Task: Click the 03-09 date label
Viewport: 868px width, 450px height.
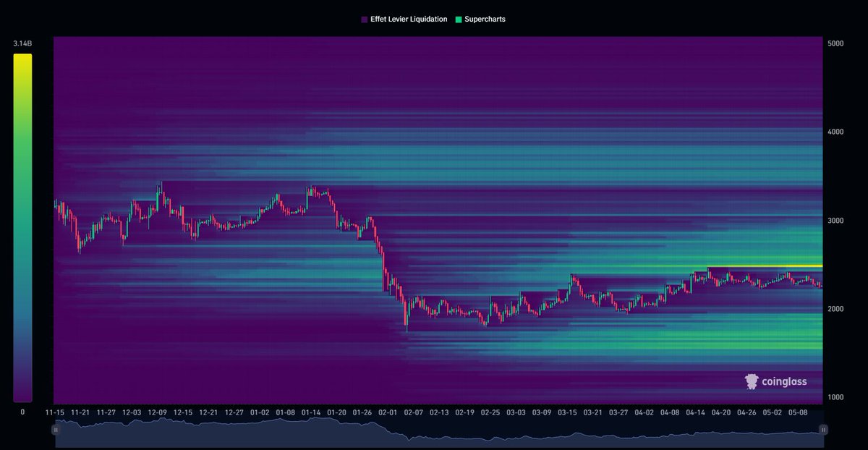Action: point(542,412)
